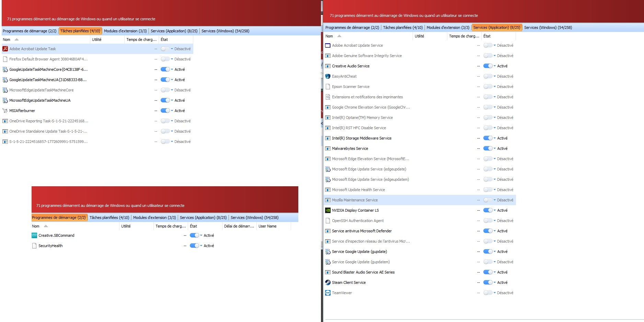Select the Google Chrome Elevation Service row

(419, 107)
